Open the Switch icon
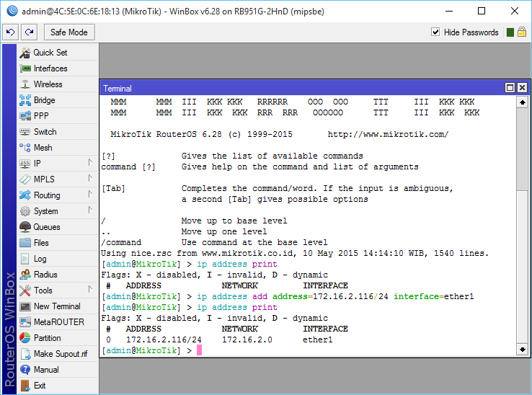This screenshot has height=395, width=532. 25,132
